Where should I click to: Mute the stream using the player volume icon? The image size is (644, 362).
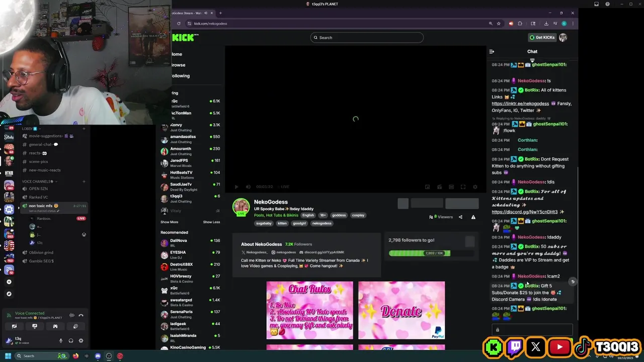pos(248,187)
